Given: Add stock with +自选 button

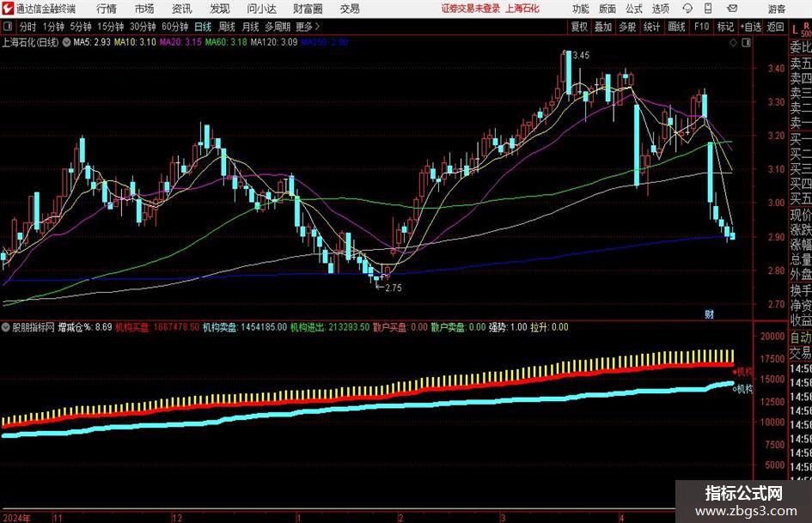Looking at the screenshot, I should pos(751,27).
